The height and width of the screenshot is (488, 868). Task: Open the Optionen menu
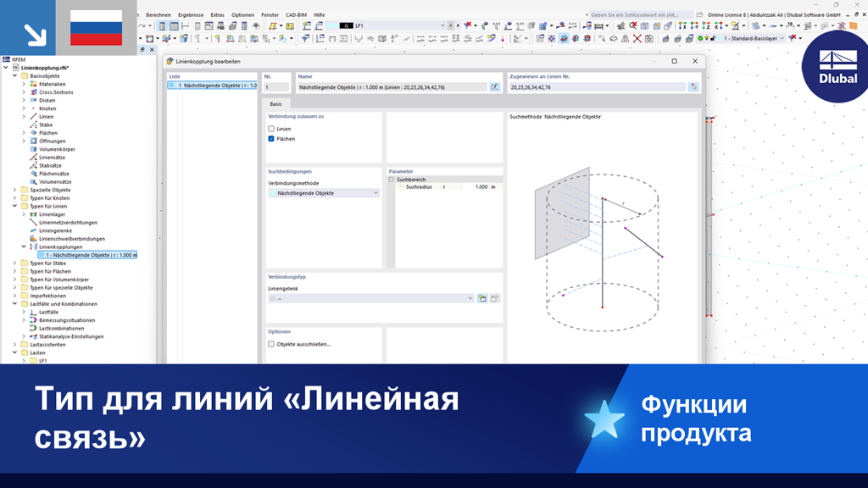(x=242, y=15)
